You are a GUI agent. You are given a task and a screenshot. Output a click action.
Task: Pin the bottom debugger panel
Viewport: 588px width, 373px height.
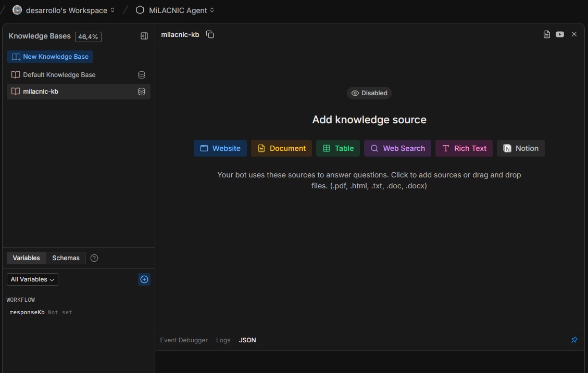click(574, 340)
